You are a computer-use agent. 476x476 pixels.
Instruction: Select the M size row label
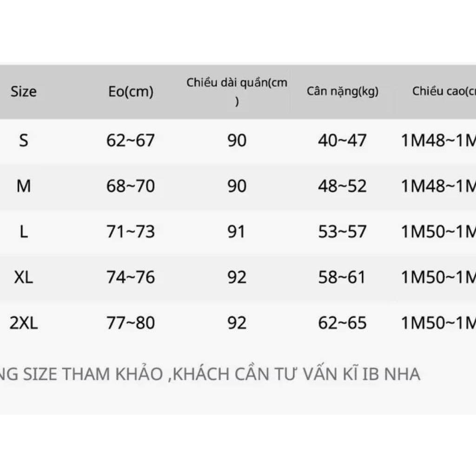click(24, 186)
